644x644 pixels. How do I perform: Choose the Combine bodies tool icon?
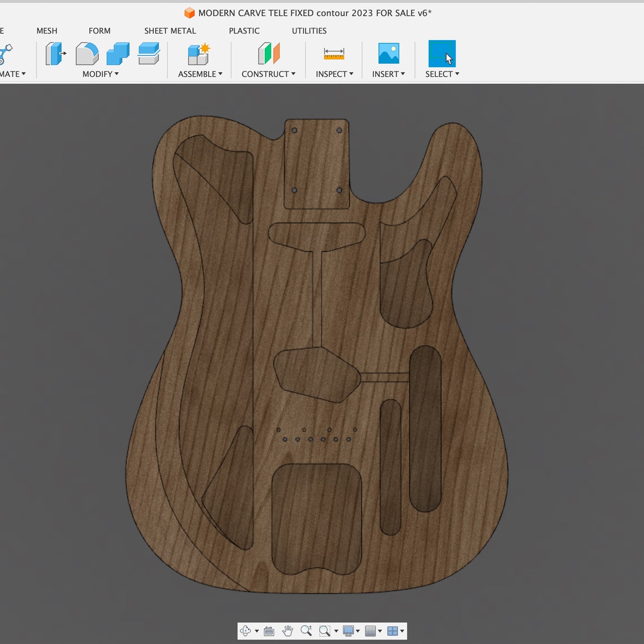[x=118, y=54]
